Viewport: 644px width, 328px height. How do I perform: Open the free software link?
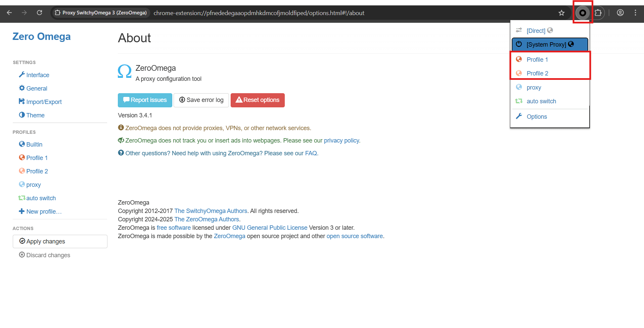click(x=174, y=228)
